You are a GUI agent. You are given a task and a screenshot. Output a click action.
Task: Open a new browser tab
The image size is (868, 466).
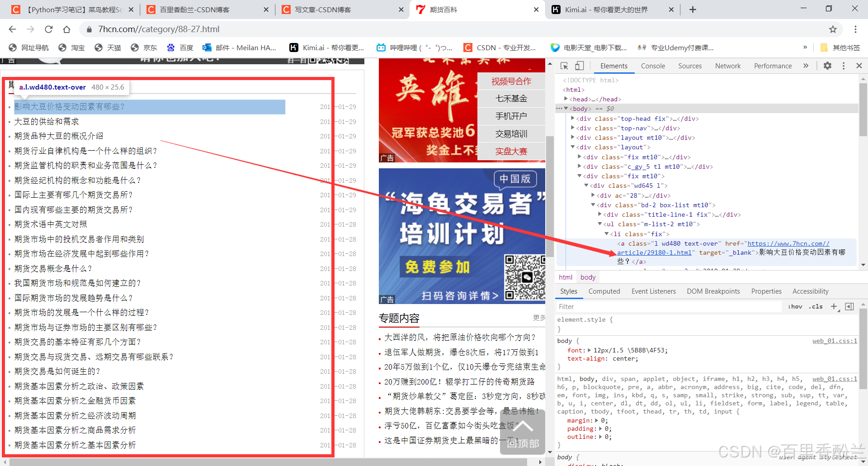(x=693, y=10)
